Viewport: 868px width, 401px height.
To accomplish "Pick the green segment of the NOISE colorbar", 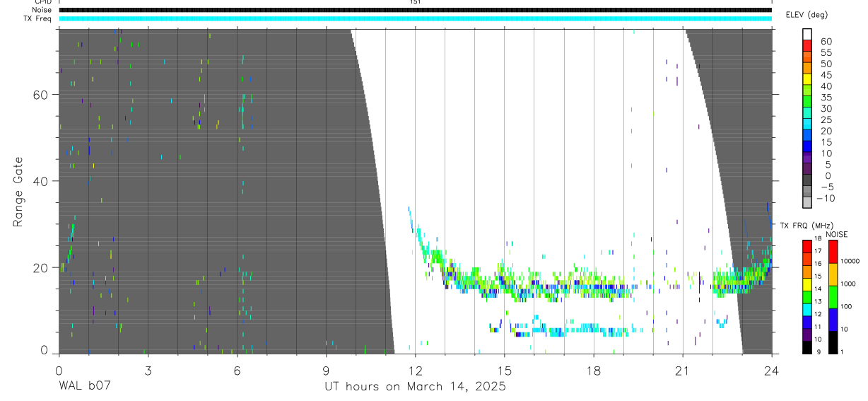I will pos(832,296).
